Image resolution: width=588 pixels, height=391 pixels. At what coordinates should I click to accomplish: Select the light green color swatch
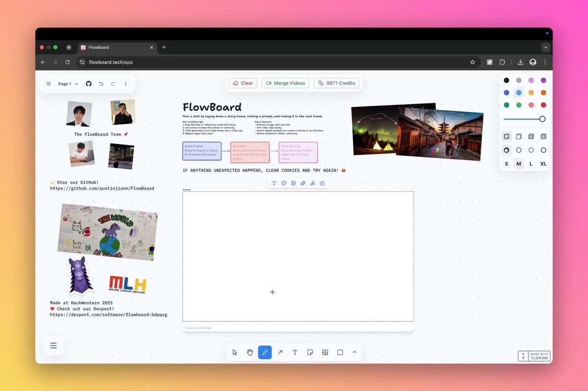519,105
